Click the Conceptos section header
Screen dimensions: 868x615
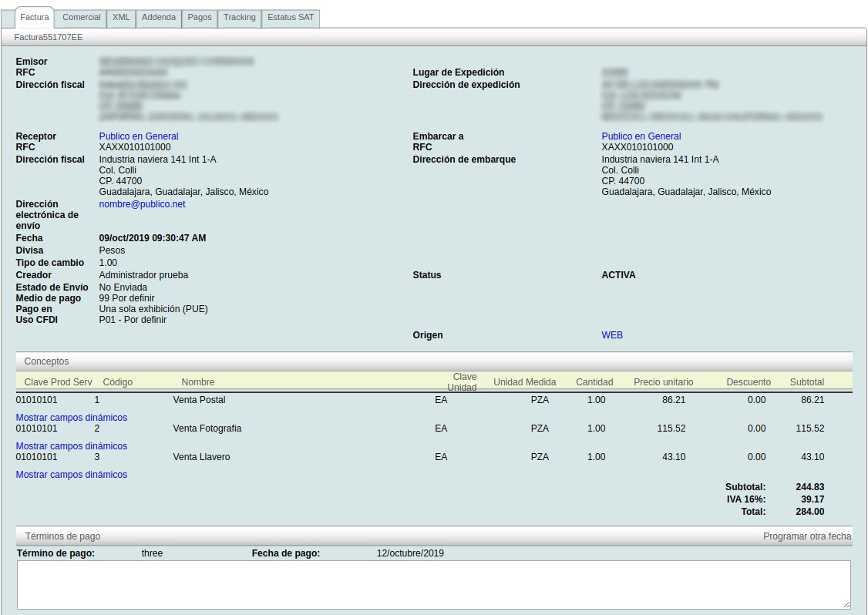(46, 361)
